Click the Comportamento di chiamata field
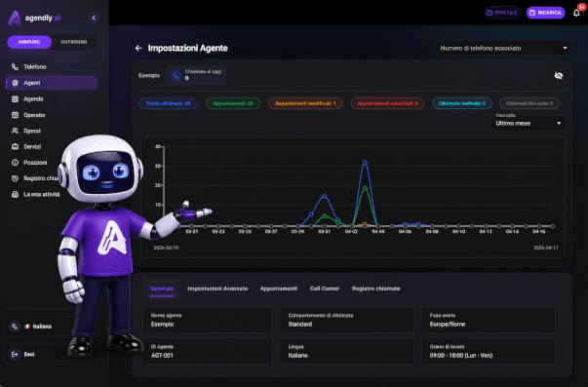Viewport: 588px width, 387px height. (x=347, y=320)
